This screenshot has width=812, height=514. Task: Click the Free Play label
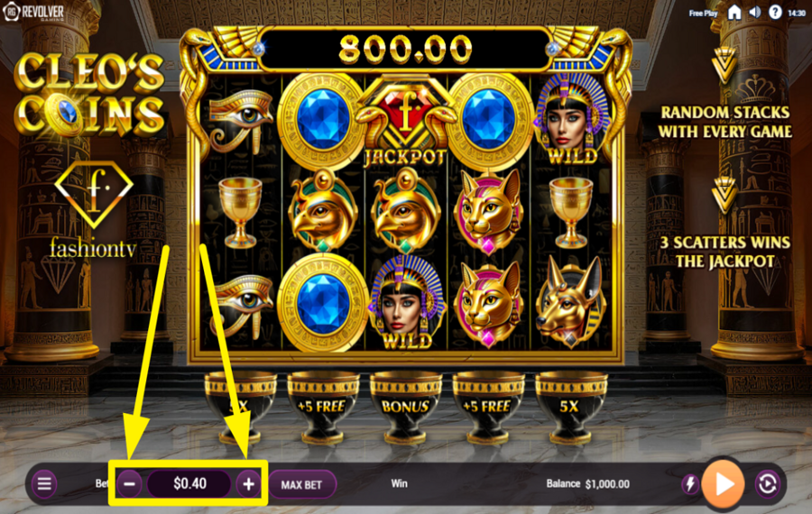[x=703, y=13]
